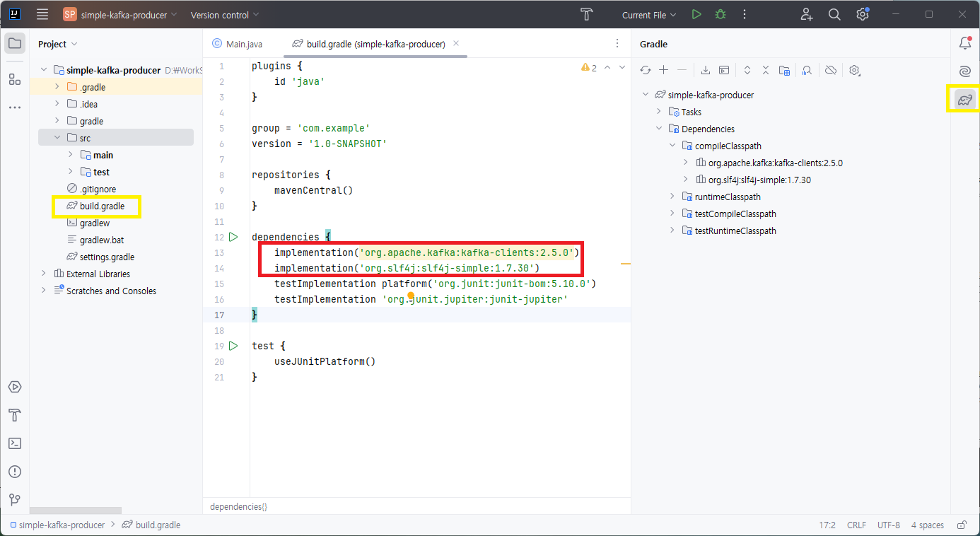Click download sources icon in Gradle panel

coord(706,70)
